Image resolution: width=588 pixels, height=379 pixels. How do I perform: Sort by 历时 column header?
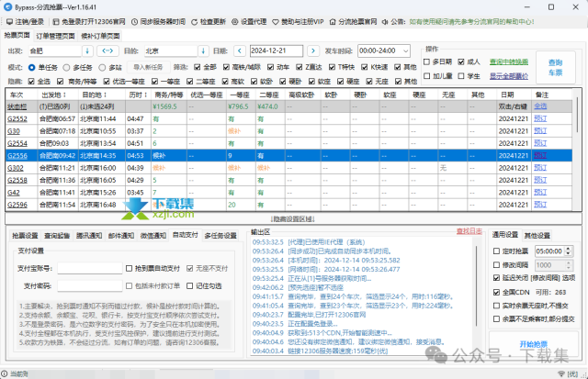point(138,95)
